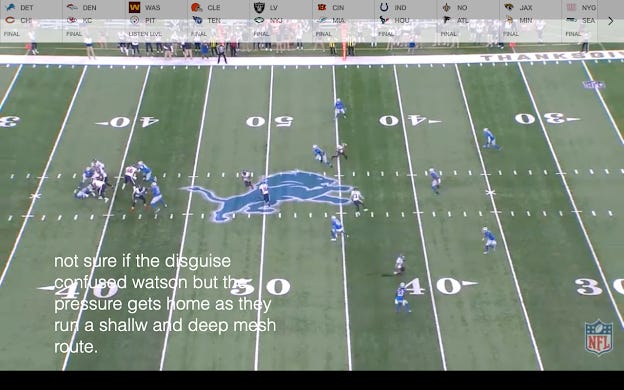The height and width of the screenshot is (390, 624).
Task: Open the LV vs NYJ final game
Action: (281, 21)
